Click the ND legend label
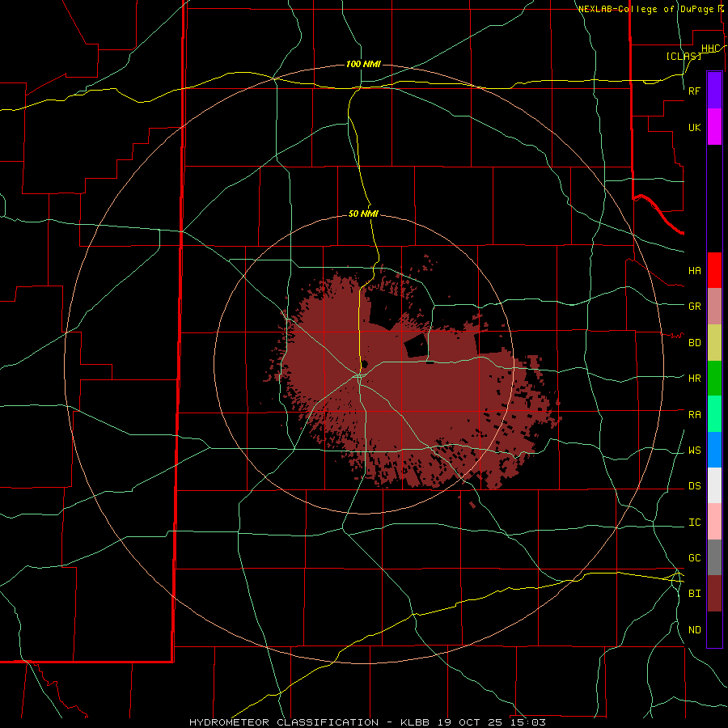728x728 pixels. [x=694, y=630]
